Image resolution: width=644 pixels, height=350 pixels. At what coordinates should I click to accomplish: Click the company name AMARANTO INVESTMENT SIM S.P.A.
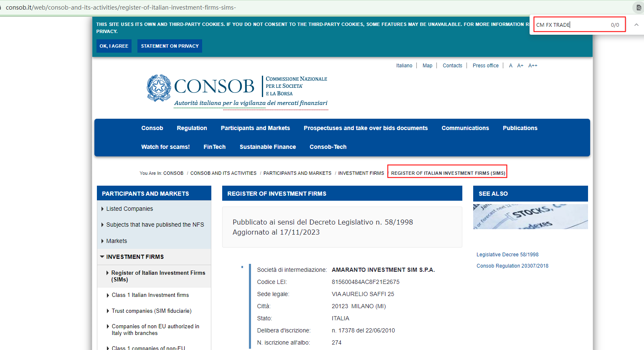pos(383,270)
